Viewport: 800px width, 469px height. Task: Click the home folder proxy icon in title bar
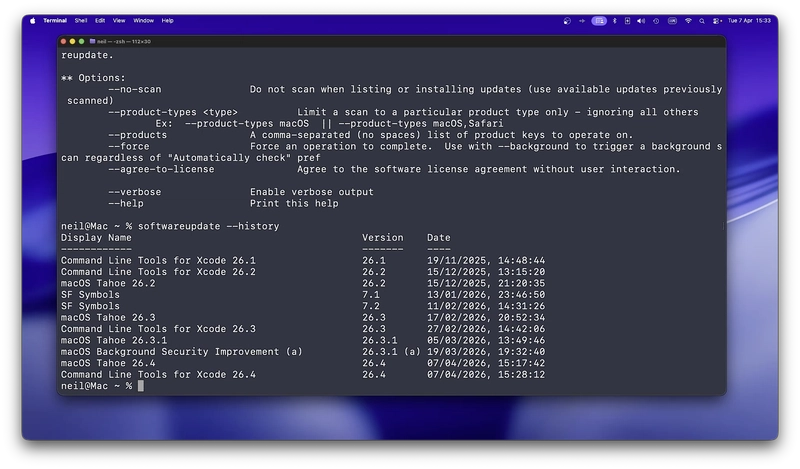(92, 41)
